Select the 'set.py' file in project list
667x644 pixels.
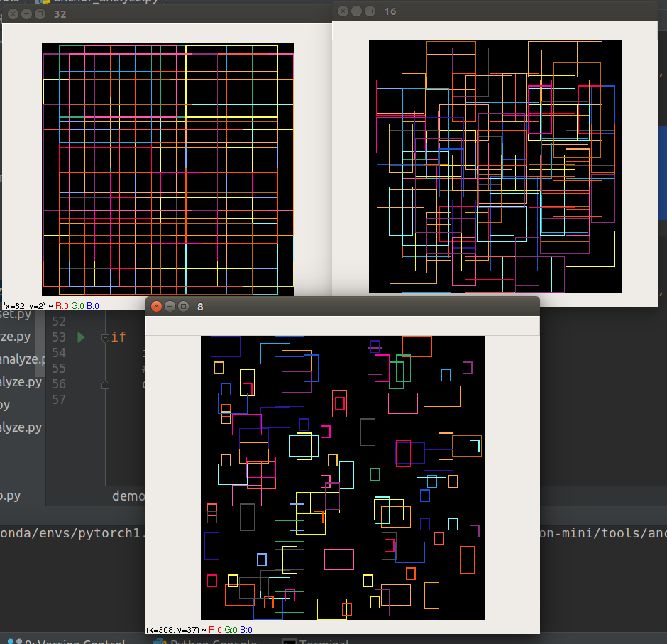pos(16,315)
